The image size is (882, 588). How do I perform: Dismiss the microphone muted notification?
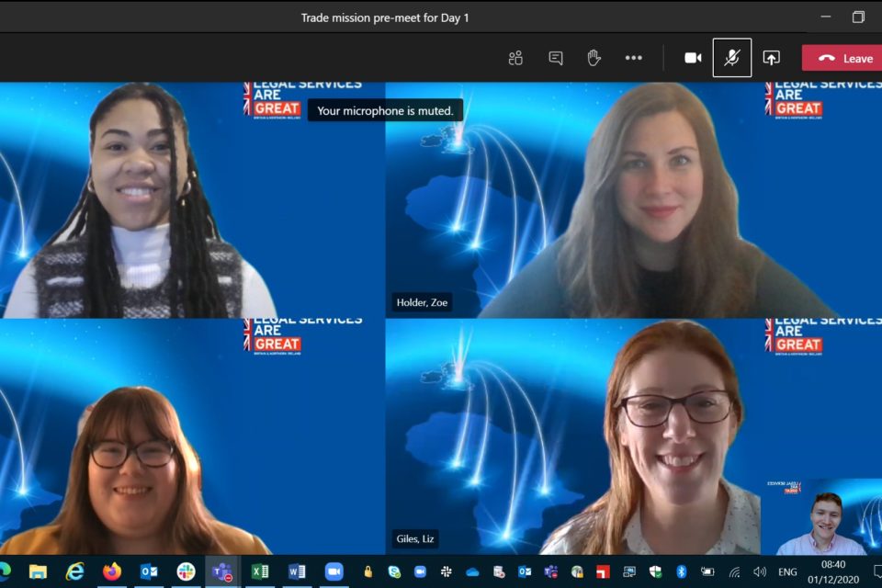point(385,110)
